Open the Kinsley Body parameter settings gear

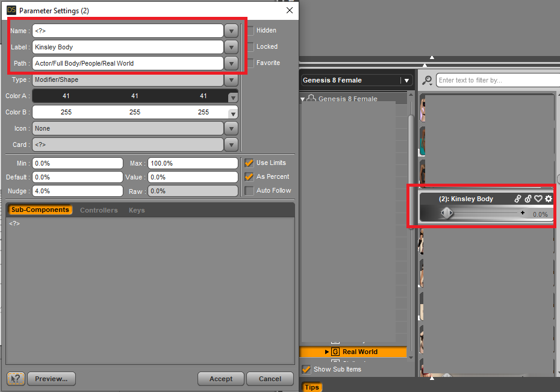click(x=548, y=199)
